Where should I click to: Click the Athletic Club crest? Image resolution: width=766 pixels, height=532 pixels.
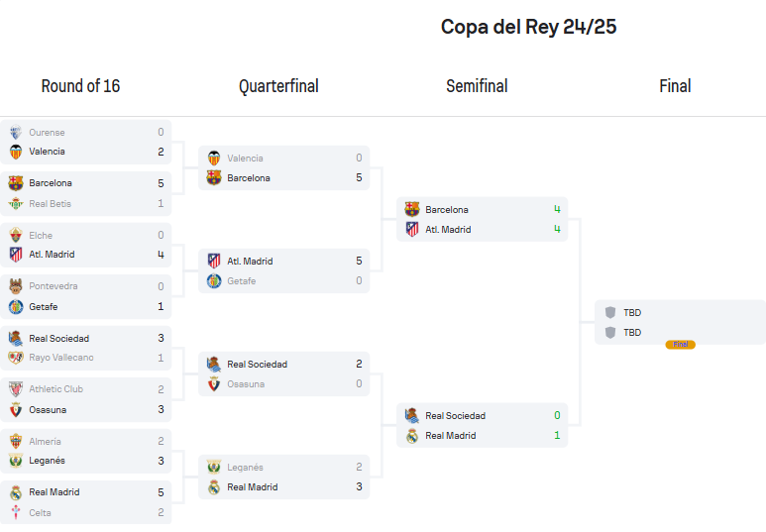(x=16, y=389)
